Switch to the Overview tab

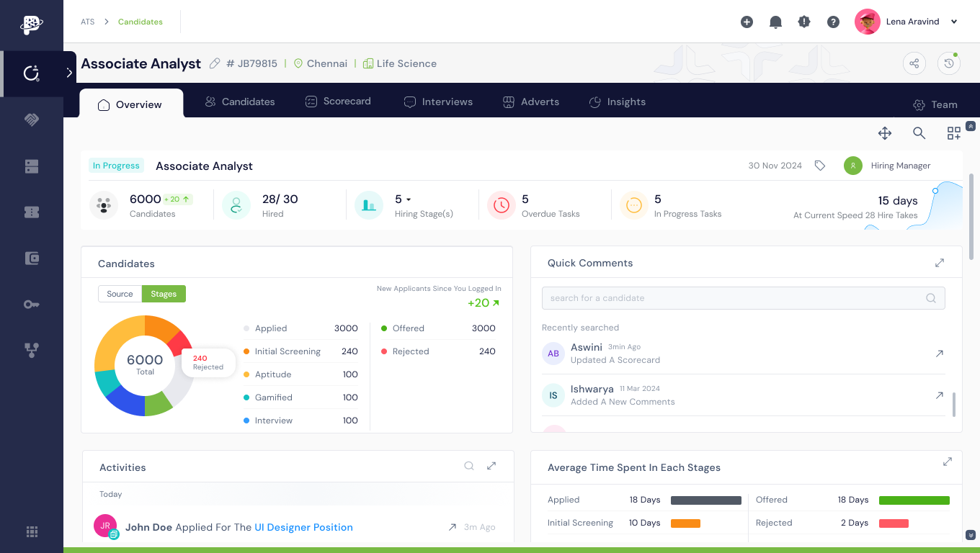pyautogui.click(x=130, y=104)
